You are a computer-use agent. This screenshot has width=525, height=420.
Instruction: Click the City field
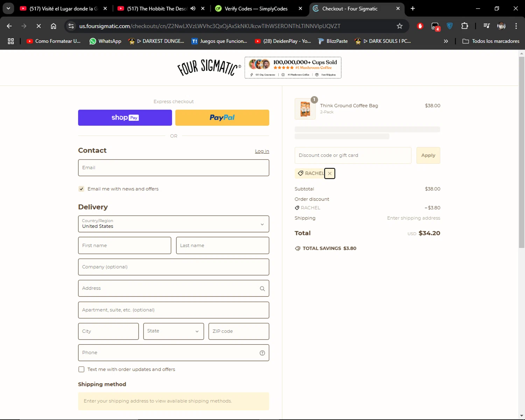tap(108, 331)
